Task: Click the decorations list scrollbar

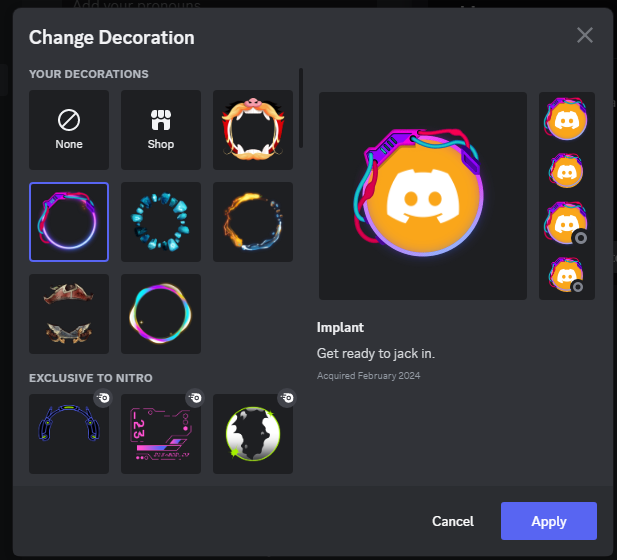Action: (301, 108)
